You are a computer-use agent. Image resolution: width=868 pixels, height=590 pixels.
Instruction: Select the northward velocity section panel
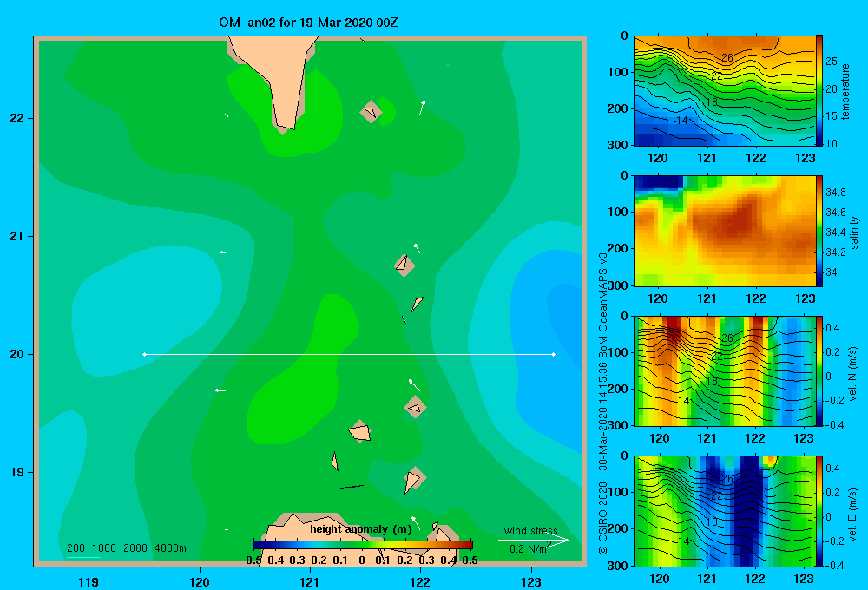coord(725,370)
